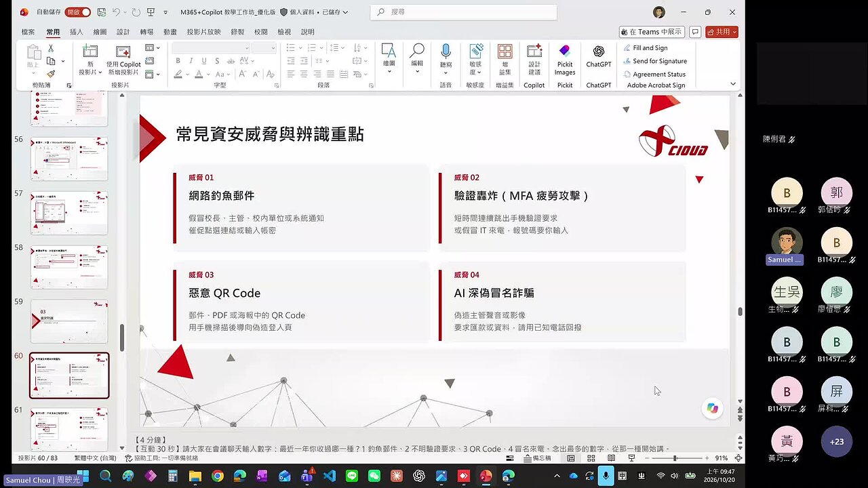The height and width of the screenshot is (488, 868).
Task: Open the 檔案 file menu
Action: (x=28, y=32)
